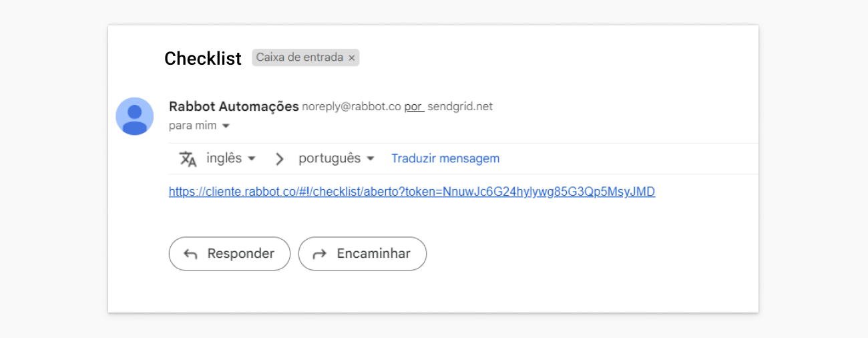Click the Traduzir mensagem link
The height and width of the screenshot is (338, 868).
pos(445,158)
